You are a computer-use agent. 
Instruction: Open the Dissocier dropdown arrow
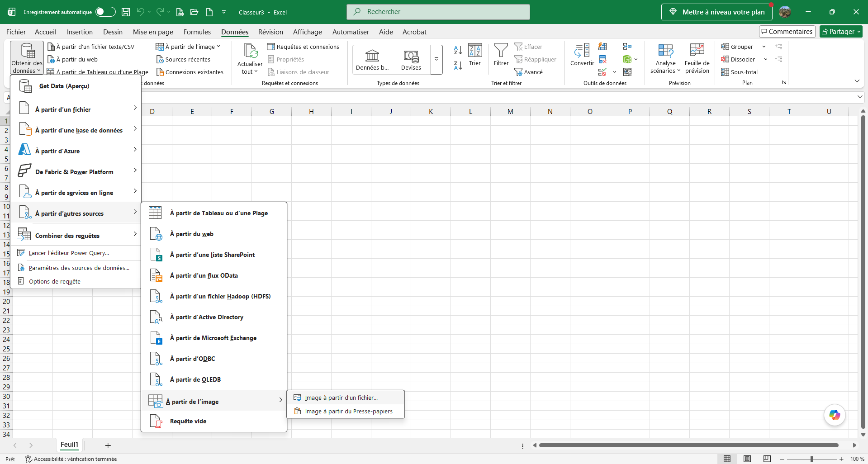(x=765, y=59)
